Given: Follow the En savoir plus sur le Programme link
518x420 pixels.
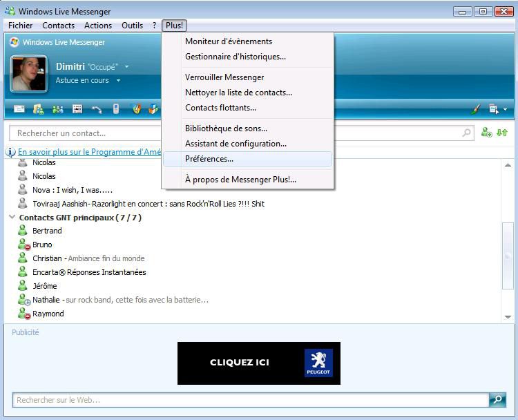Looking at the screenshot, I should click(x=90, y=152).
